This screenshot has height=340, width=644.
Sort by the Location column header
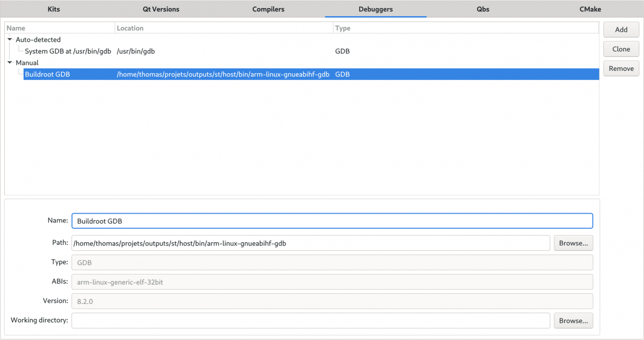tap(224, 28)
